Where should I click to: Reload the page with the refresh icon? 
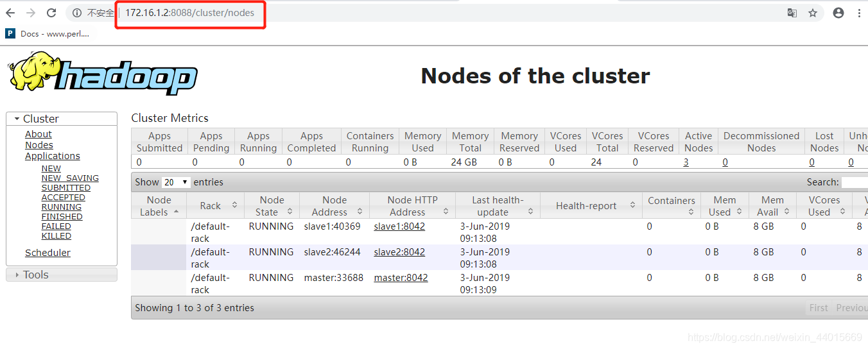(x=51, y=13)
